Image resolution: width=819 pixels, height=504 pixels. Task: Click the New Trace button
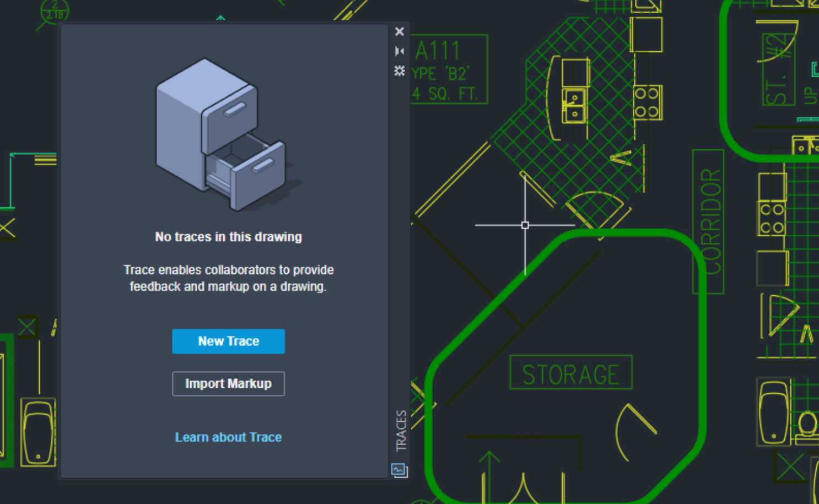[x=228, y=342]
